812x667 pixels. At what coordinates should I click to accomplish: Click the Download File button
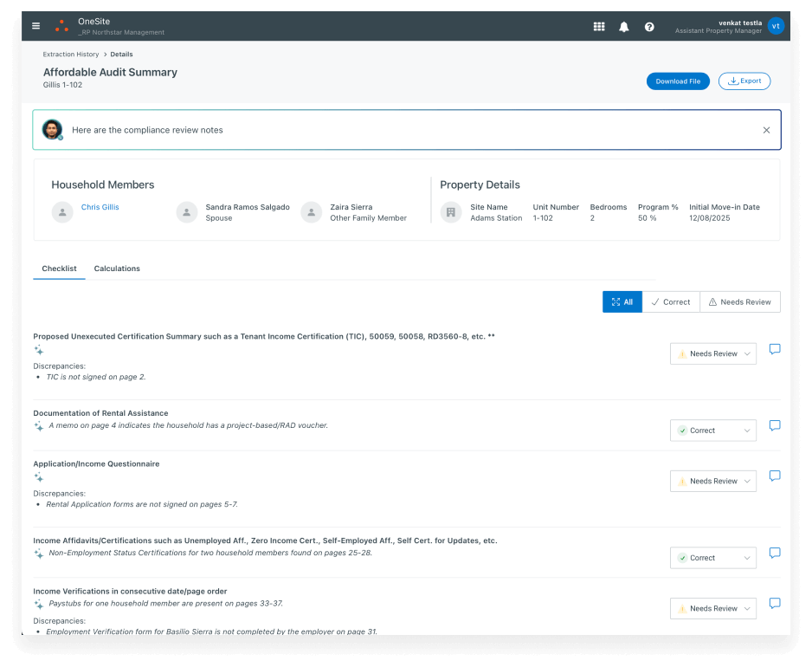pyautogui.click(x=678, y=81)
